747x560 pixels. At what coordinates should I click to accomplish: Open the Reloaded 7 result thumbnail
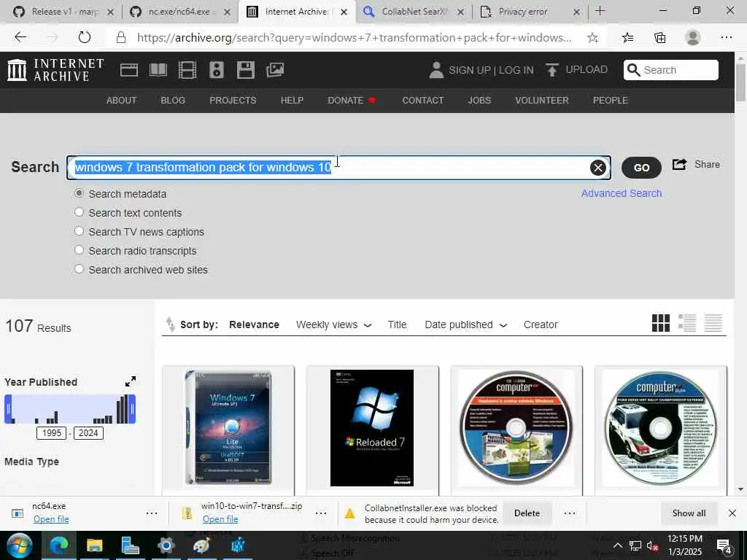coord(372,427)
